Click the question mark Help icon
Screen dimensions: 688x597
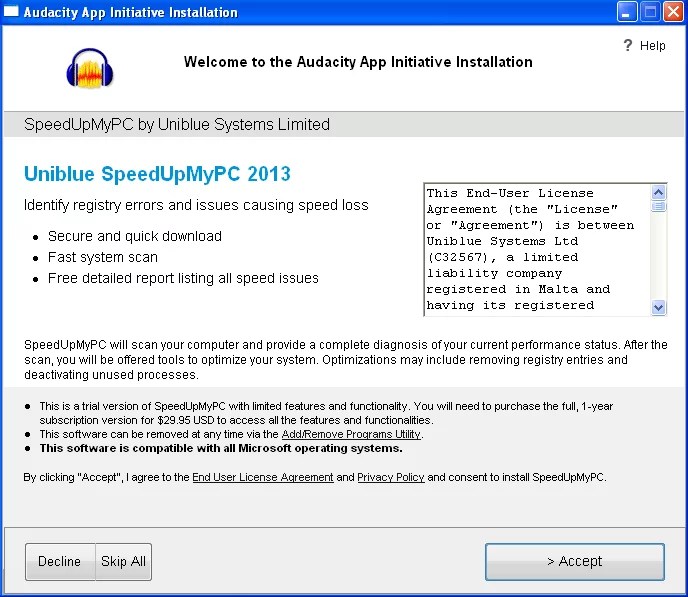click(628, 45)
